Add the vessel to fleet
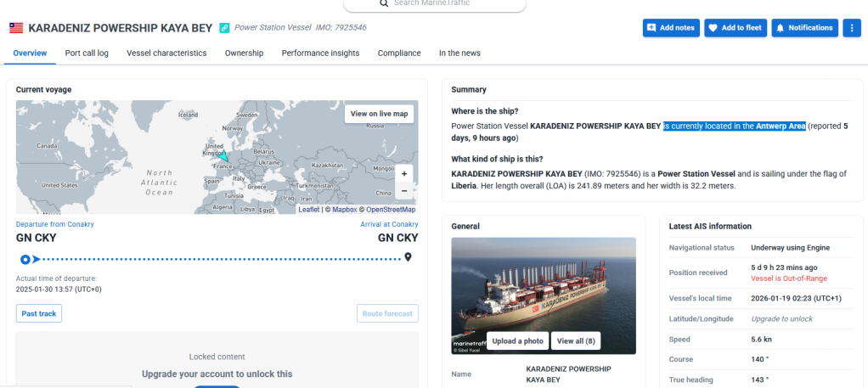Image resolution: width=868 pixels, height=388 pixels. [x=734, y=28]
